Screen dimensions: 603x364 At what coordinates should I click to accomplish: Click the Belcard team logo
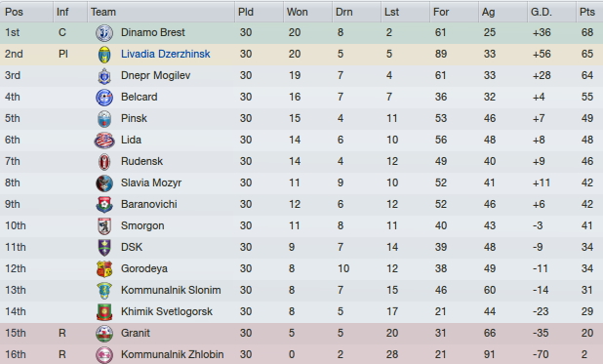(x=104, y=98)
